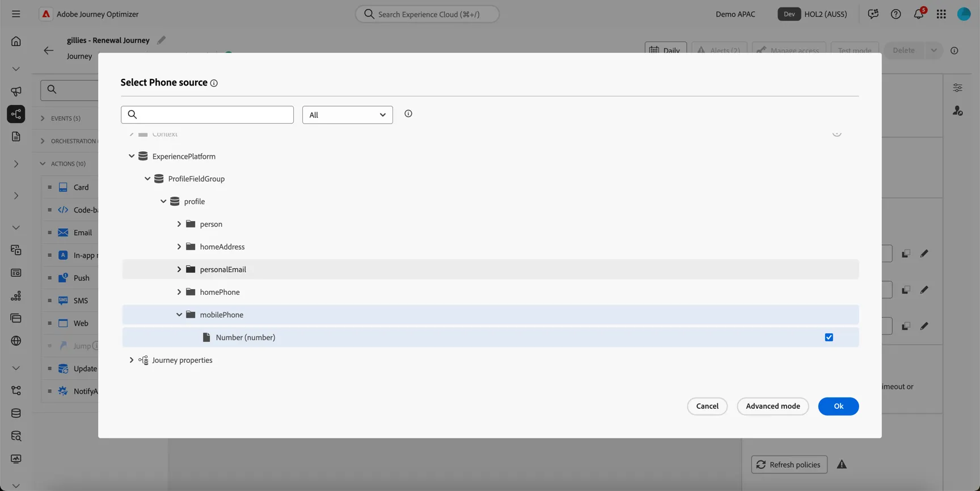Image resolution: width=980 pixels, height=491 pixels.
Task: Collapse the ProfileFieldGroup node
Action: click(147, 179)
